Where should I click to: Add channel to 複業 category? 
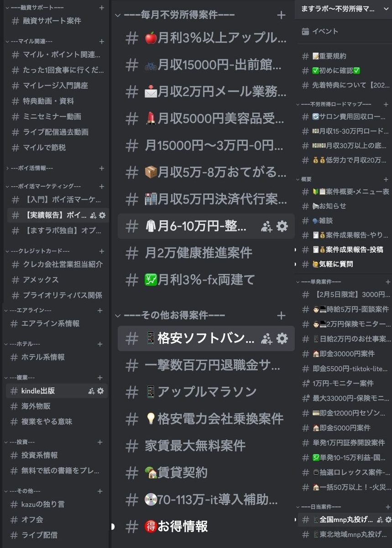[x=100, y=378]
